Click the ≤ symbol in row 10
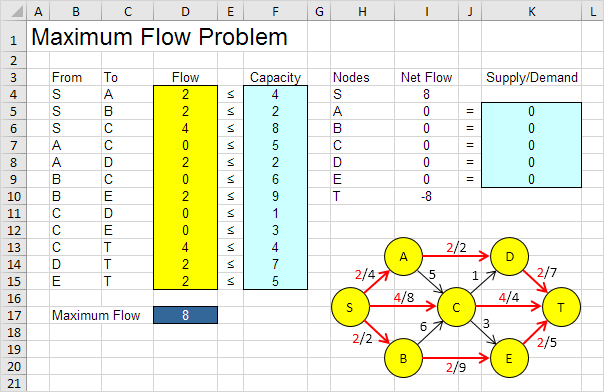604x392 pixels. (x=230, y=196)
